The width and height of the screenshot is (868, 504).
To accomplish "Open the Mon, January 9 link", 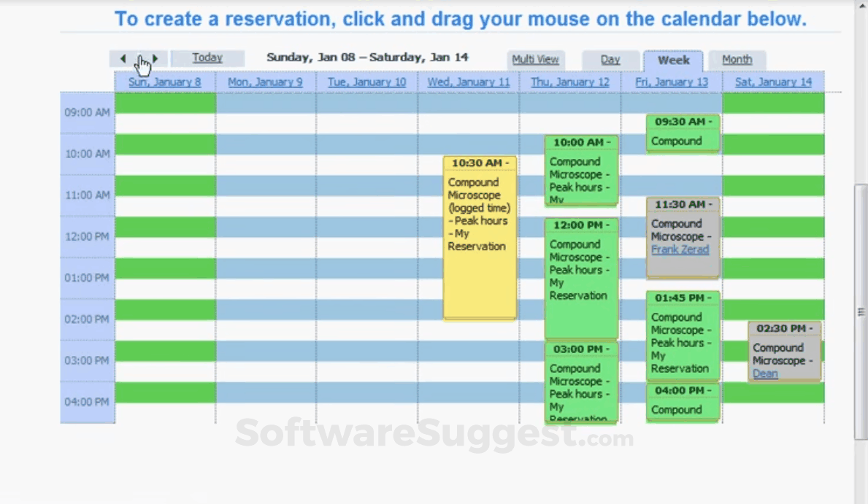I will pyautogui.click(x=265, y=82).
